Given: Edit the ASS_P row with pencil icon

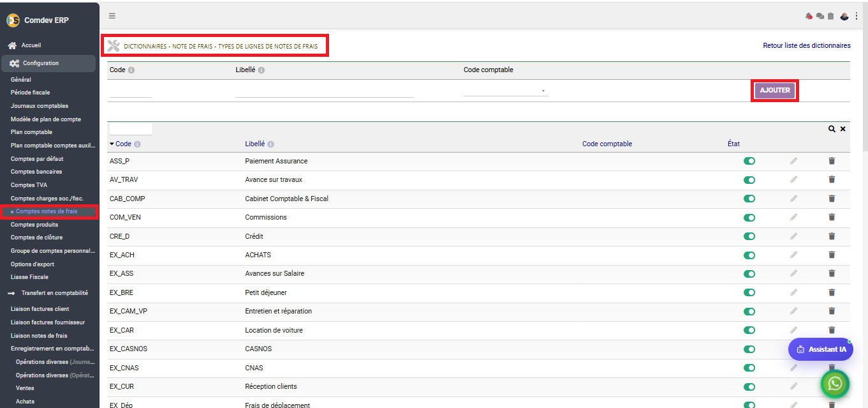Looking at the screenshot, I should (x=793, y=161).
